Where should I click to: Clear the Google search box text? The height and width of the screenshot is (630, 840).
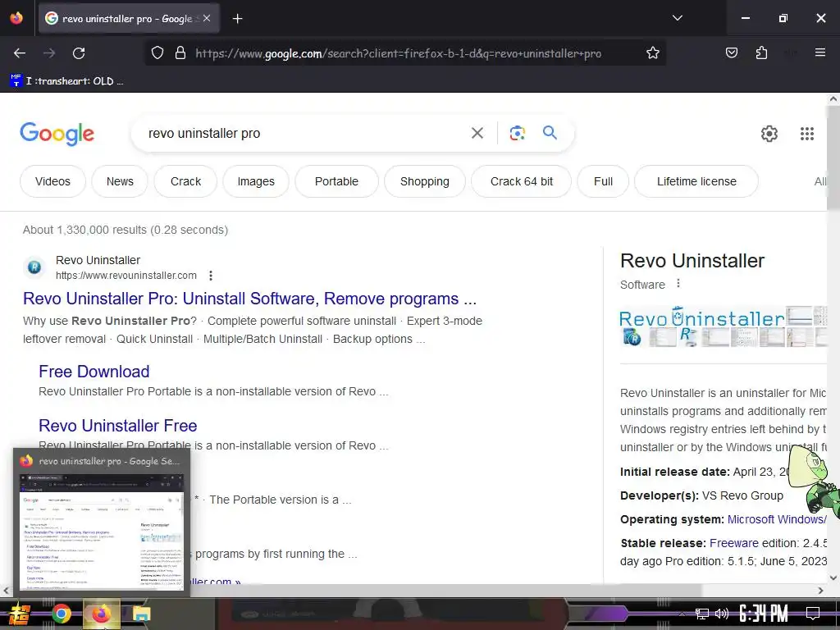[477, 133]
